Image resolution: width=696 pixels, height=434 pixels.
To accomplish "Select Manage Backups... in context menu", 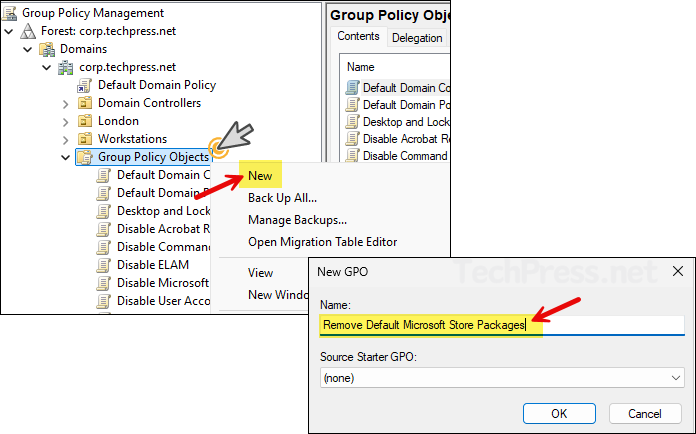I will tap(297, 220).
